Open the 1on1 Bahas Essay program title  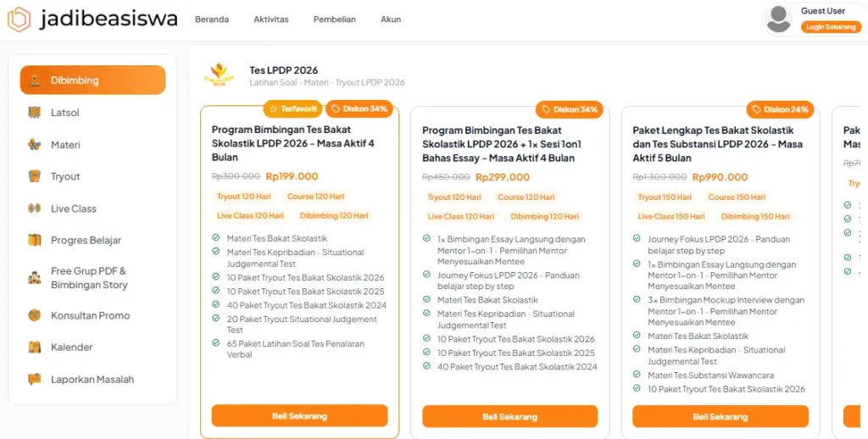tap(502, 144)
